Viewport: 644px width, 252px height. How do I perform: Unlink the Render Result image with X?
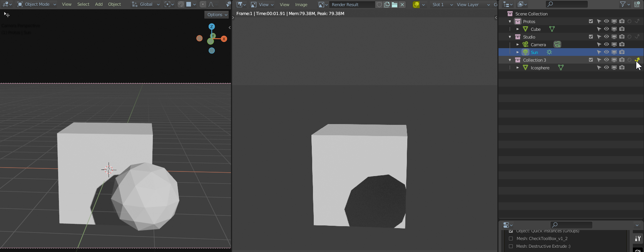pos(402,5)
